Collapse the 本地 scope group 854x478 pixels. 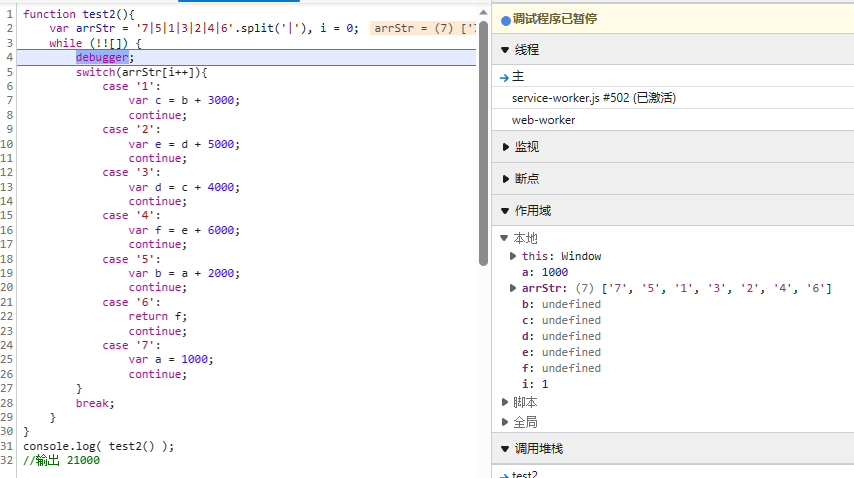505,239
